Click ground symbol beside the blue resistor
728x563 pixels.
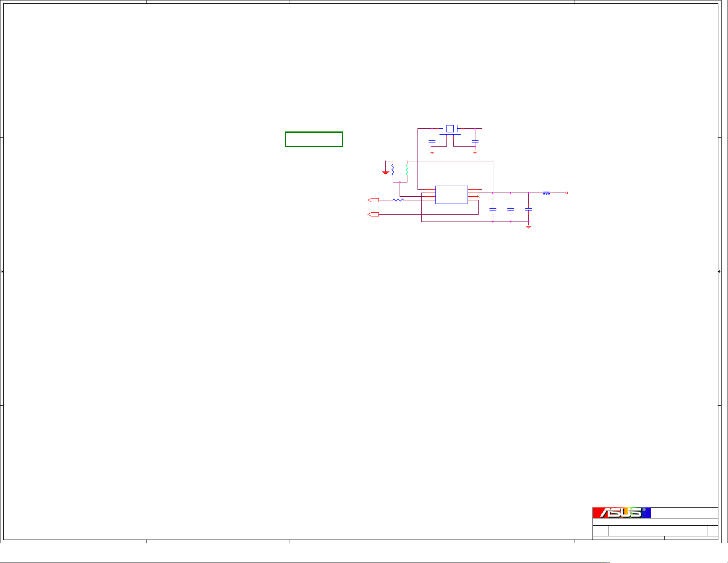(385, 173)
